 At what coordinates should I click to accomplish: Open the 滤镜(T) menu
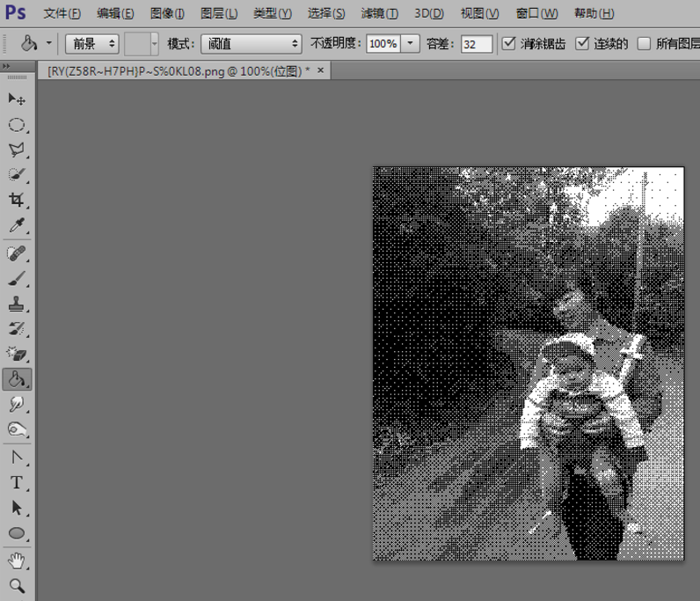[x=380, y=13]
